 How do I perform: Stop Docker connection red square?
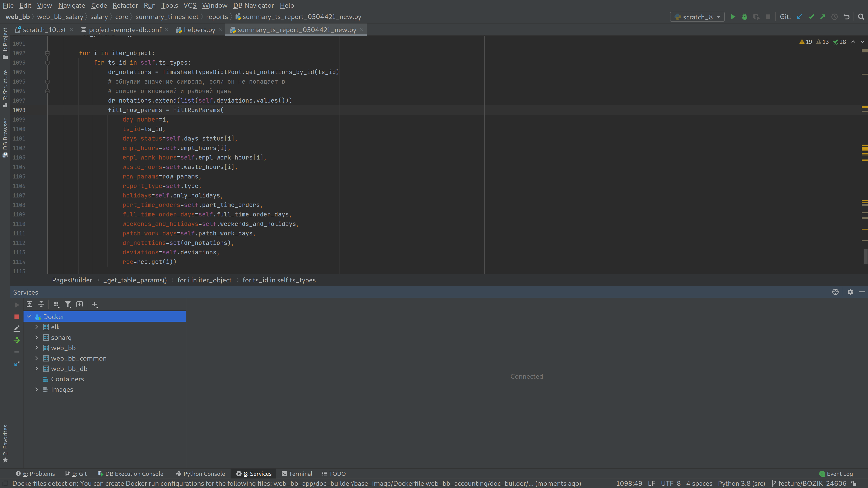17,317
